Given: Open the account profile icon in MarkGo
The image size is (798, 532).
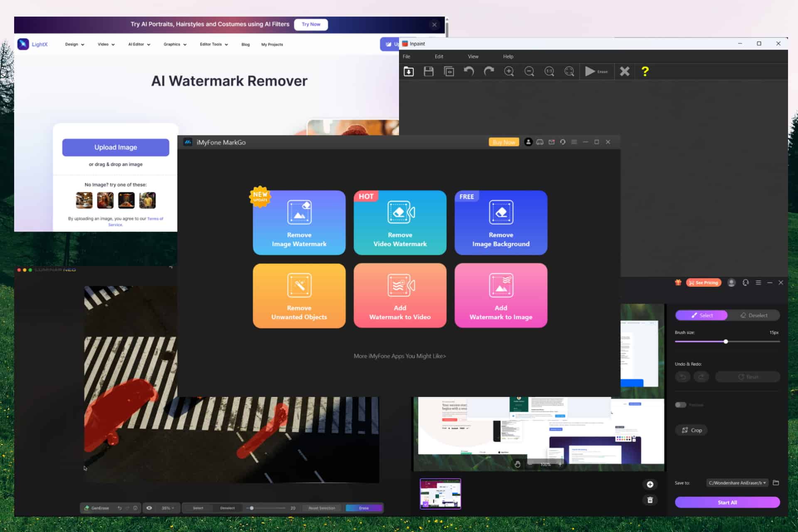Looking at the screenshot, I should [x=528, y=142].
